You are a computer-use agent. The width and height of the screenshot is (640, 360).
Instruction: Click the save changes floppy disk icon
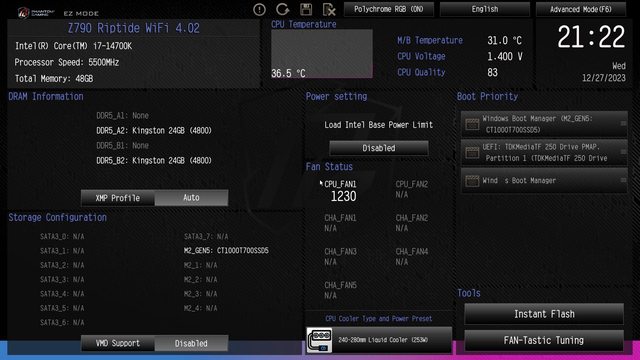(306, 9)
